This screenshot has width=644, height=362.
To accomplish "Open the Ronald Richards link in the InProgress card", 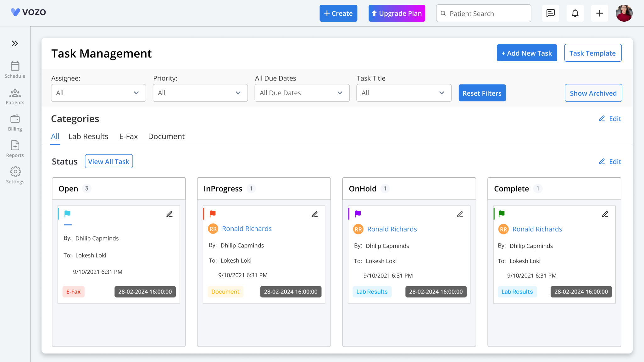I will point(247,229).
